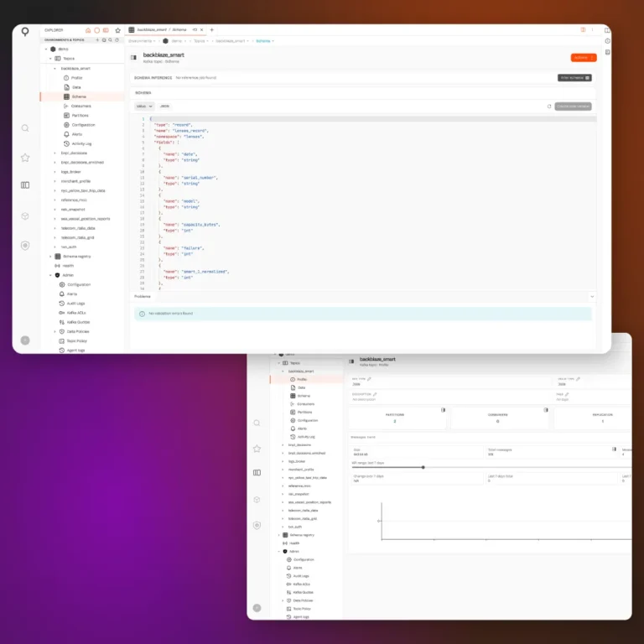Open Audit Logs in front window Admin
This screenshot has width=644, height=644.
[x=75, y=304]
